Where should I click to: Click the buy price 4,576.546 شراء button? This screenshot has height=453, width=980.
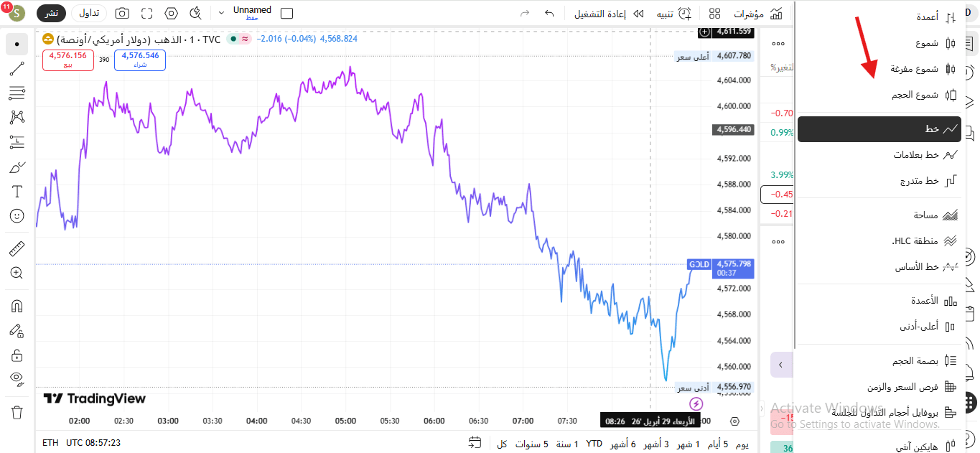pos(140,60)
